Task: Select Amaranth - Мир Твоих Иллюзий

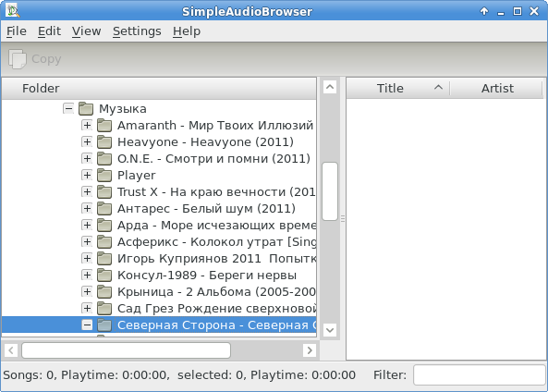Action: pyautogui.click(x=215, y=125)
